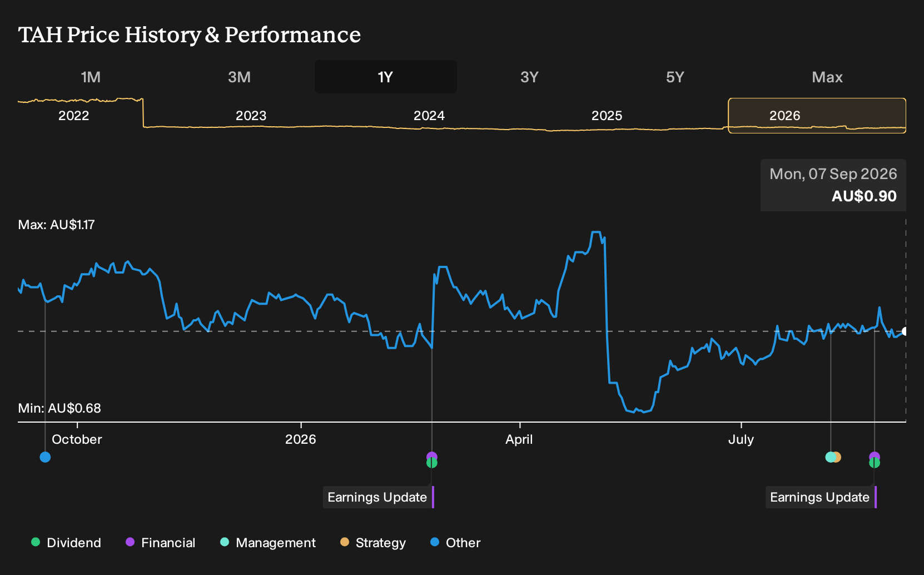Click the white current price point marker
924x575 pixels.
[x=905, y=331]
